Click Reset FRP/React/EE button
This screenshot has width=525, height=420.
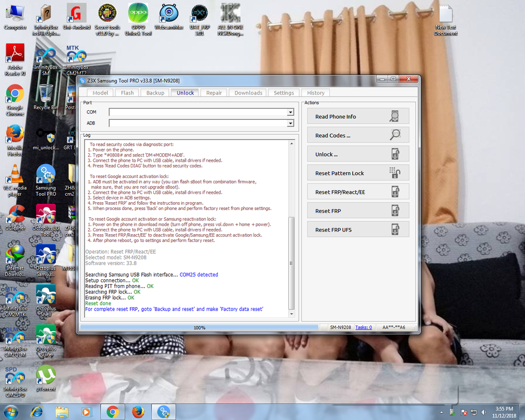[358, 192]
